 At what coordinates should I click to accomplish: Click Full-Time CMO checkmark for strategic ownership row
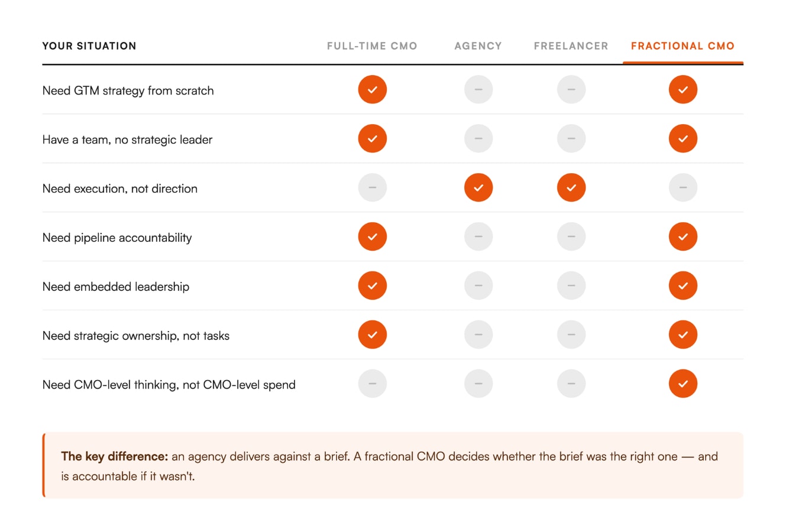[372, 335]
